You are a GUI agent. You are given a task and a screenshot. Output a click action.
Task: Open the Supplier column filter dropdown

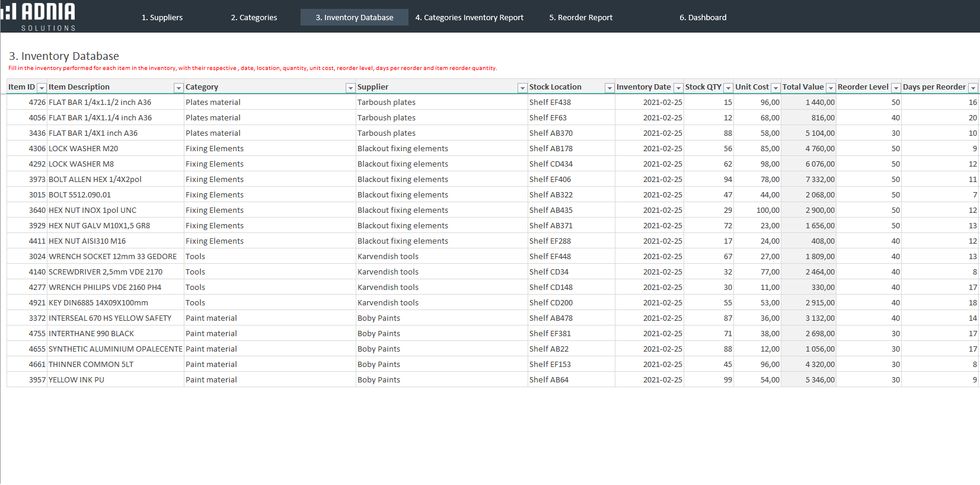tap(522, 88)
